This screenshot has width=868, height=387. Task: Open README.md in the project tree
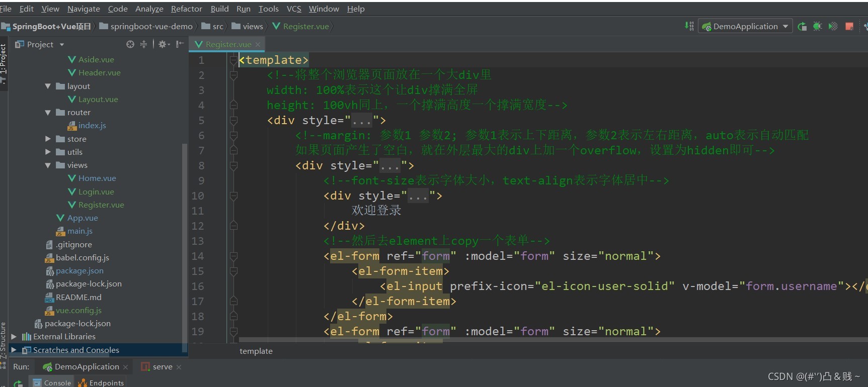pos(73,297)
